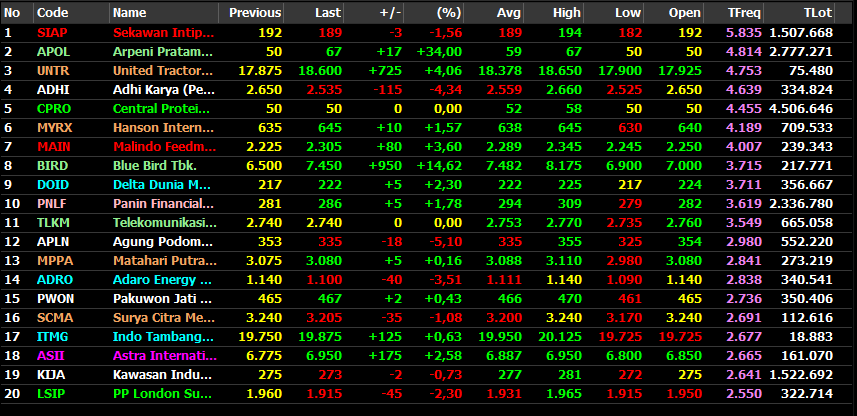Select stock code MYRX
Image resolution: width=857 pixels, height=416 pixels.
[x=55, y=128]
